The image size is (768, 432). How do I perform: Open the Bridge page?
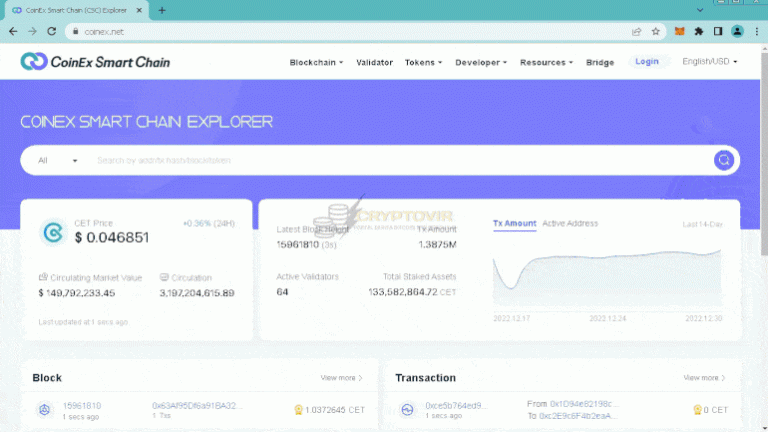[x=600, y=62]
